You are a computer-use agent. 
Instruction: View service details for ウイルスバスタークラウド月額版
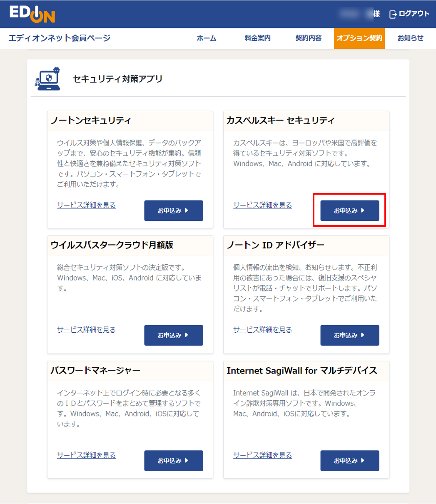click(86, 330)
